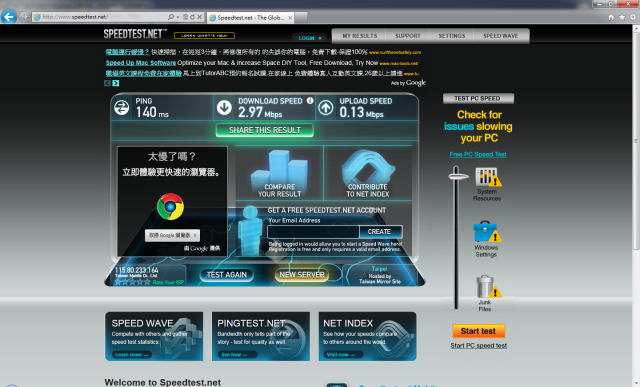The width and height of the screenshot is (640, 387).
Task: Click the download speed arrow icon
Action: (224, 108)
